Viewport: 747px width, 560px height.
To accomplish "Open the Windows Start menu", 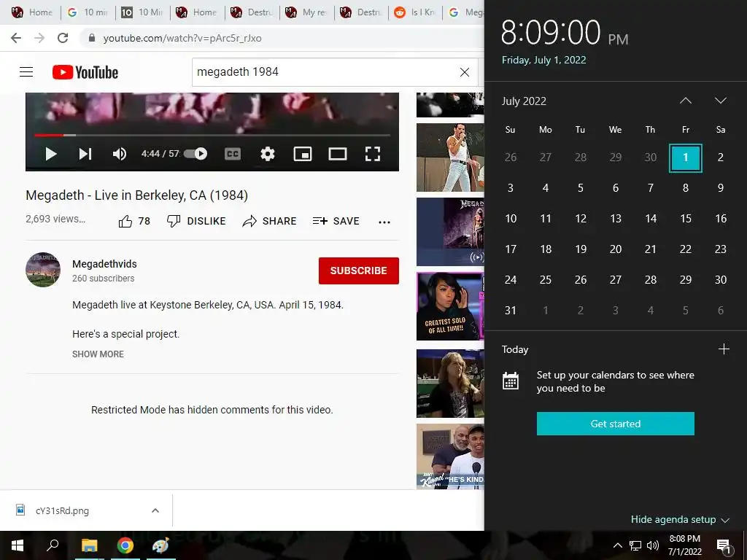I will click(18, 545).
